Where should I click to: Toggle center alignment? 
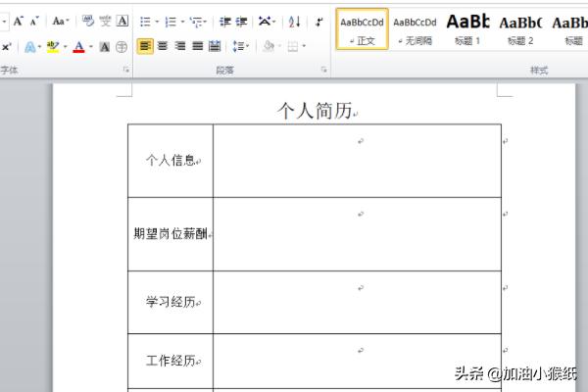pyautogui.click(x=163, y=46)
